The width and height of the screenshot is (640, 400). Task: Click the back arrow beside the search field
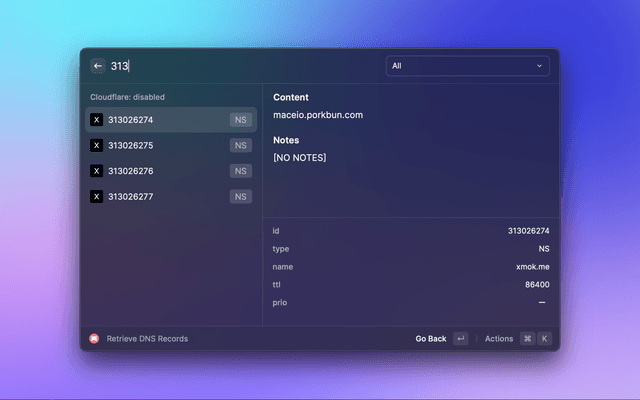98,66
